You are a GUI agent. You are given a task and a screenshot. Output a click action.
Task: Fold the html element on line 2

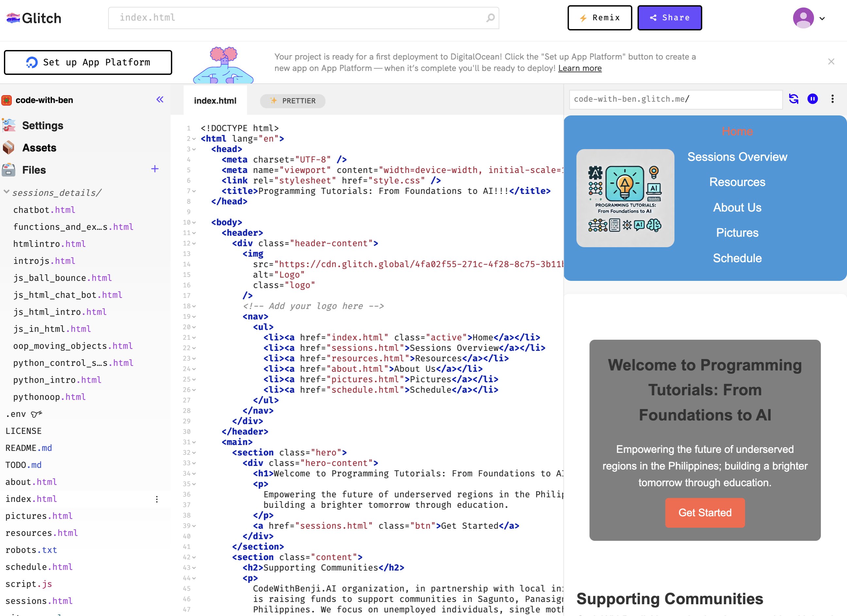(194, 139)
